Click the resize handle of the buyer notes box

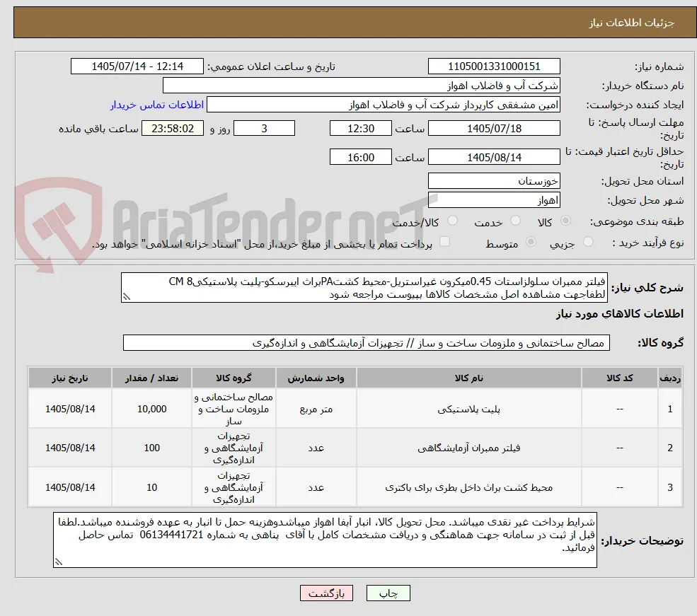59,562
